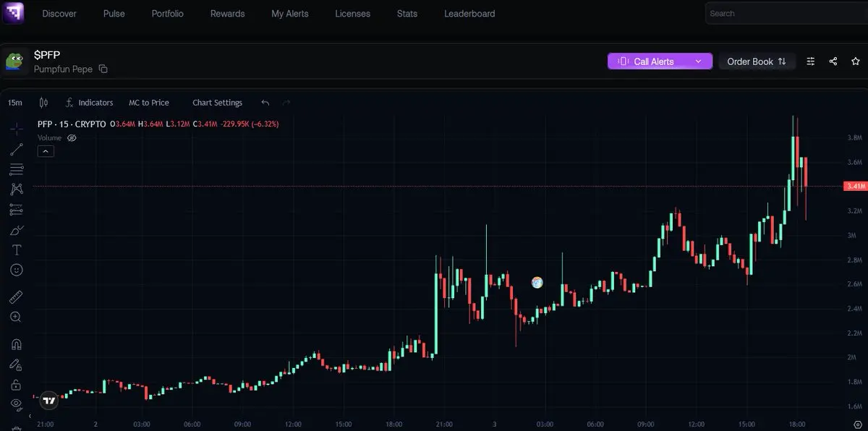Toggle magnet snap mode

click(x=17, y=344)
